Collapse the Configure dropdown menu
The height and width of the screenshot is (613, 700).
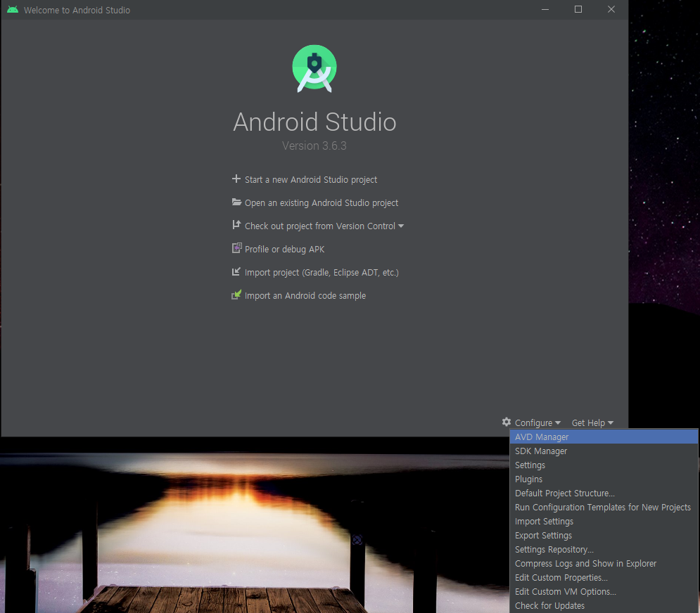[x=537, y=422]
